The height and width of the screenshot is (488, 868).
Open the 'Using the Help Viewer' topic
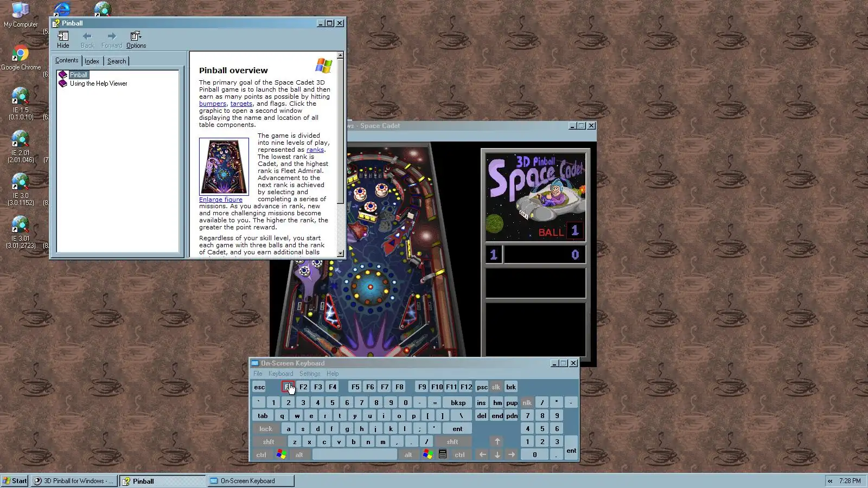click(98, 84)
